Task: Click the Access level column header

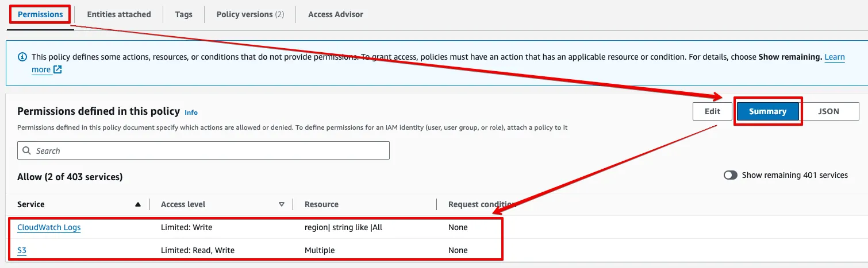Action: click(183, 204)
